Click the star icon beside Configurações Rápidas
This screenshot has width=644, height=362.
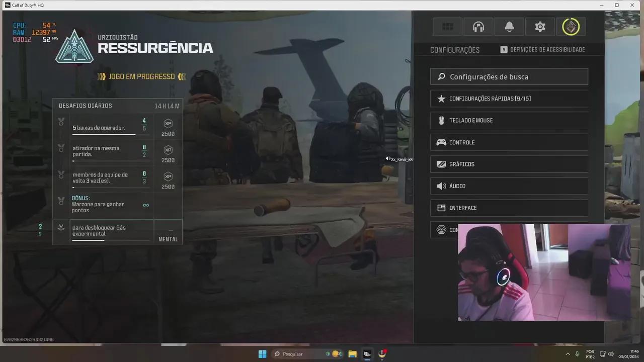tap(441, 99)
